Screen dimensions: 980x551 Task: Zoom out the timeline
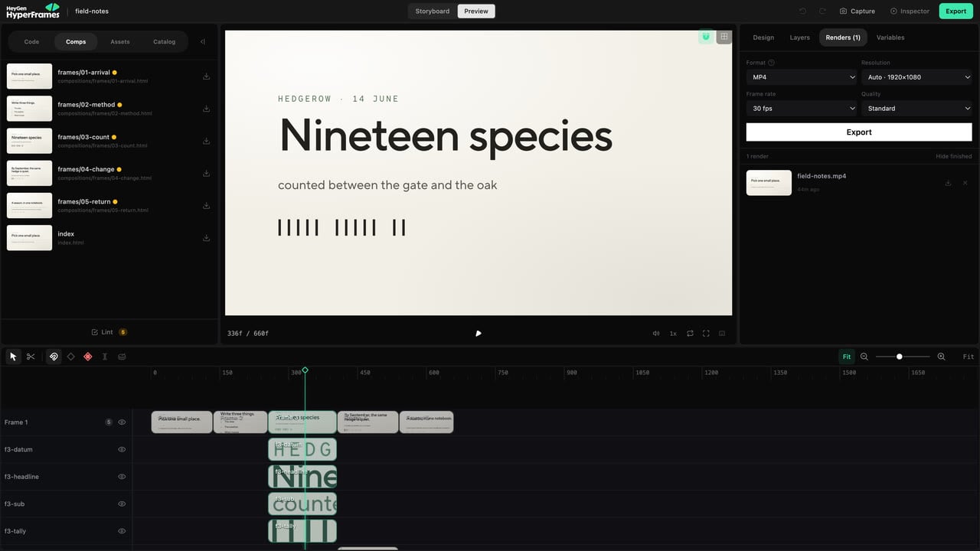pyautogui.click(x=864, y=357)
